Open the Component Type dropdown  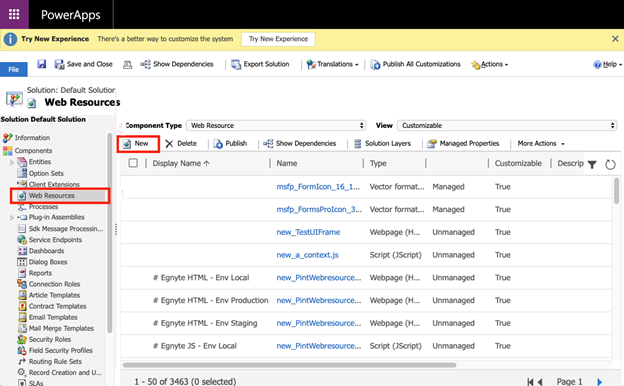(x=276, y=125)
